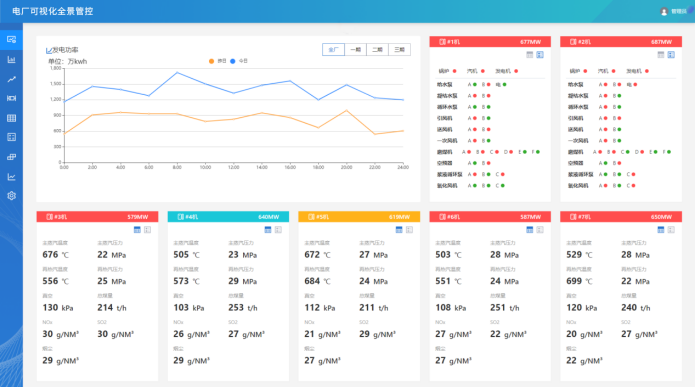695x387 pixels.
Task: Click the user avatar in the top bar
Action: click(x=664, y=12)
